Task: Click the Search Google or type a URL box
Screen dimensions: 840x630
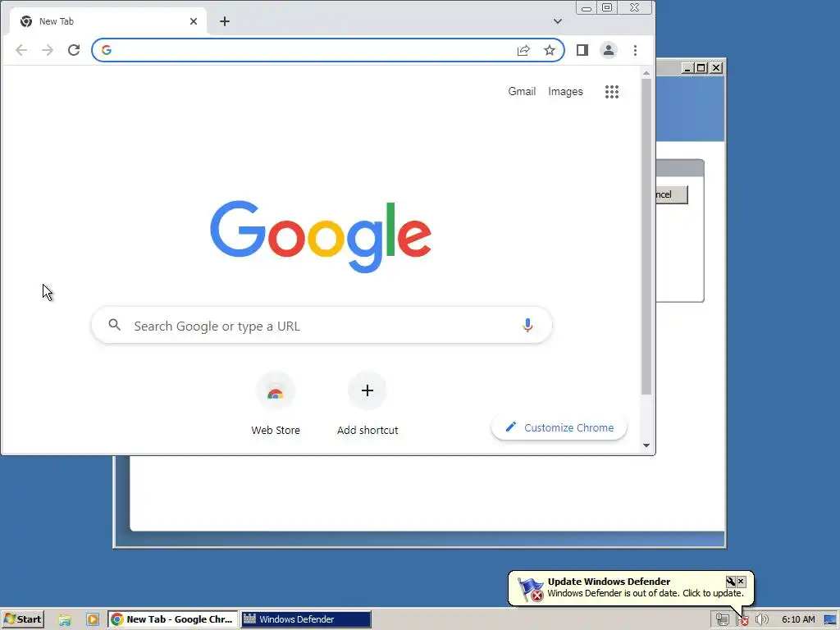Action: point(322,325)
